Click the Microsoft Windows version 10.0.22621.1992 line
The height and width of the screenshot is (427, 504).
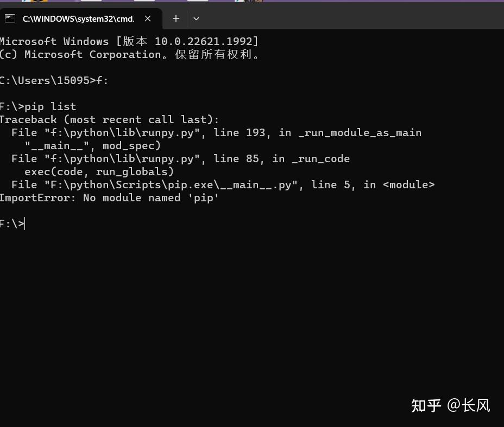click(129, 41)
